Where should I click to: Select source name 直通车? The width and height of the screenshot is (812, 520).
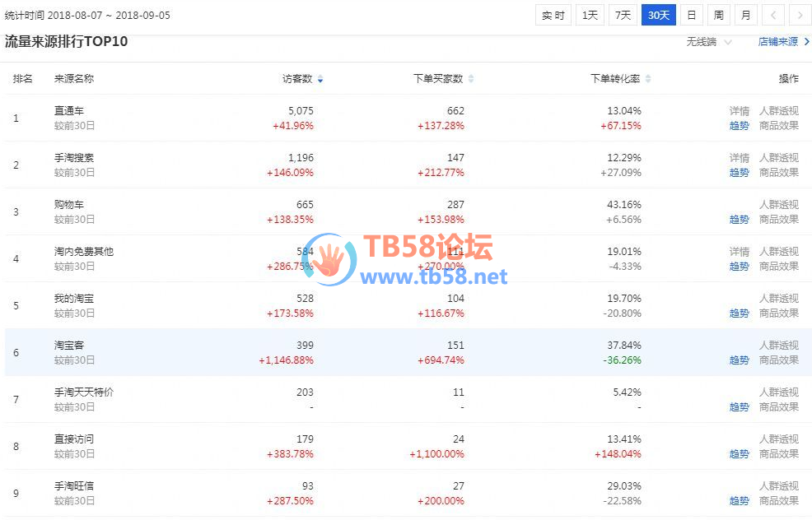click(x=69, y=111)
